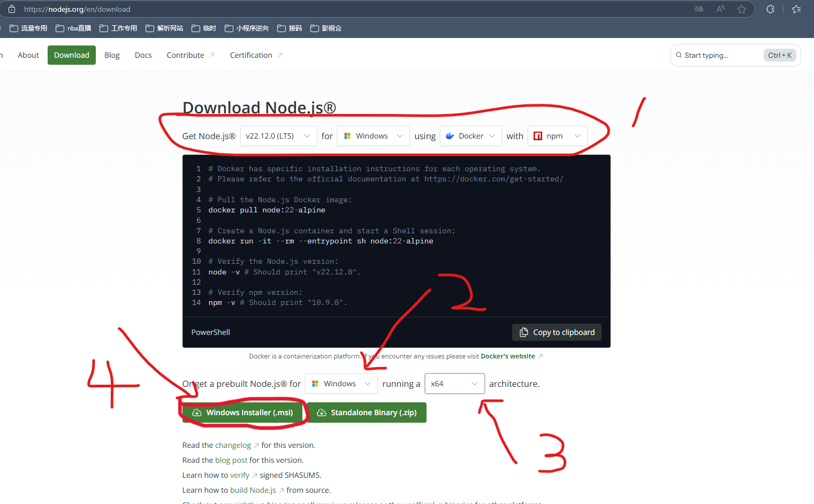Click the clipboard icon on Copy button
The width and height of the screenshot is (814, 504).
(x=524, y=332)
